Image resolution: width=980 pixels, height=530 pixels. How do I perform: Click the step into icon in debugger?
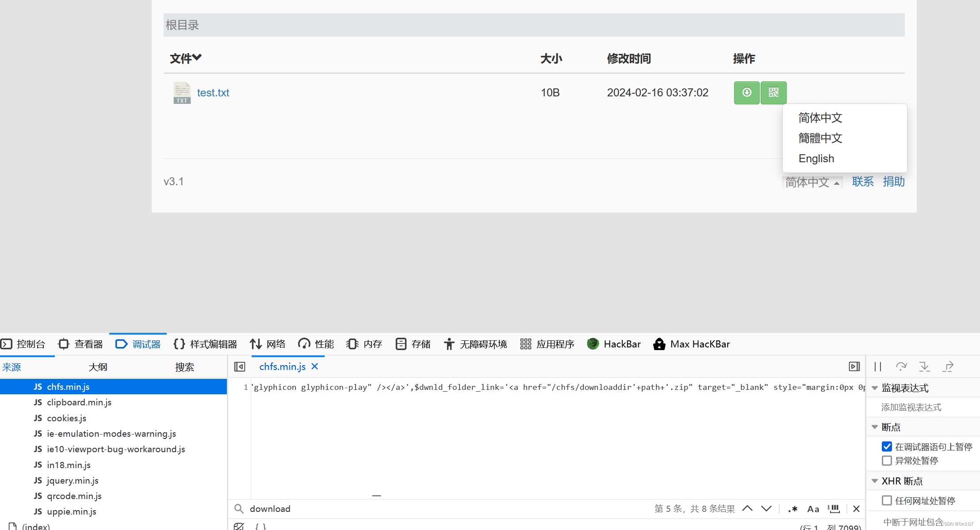coord(925,366)
